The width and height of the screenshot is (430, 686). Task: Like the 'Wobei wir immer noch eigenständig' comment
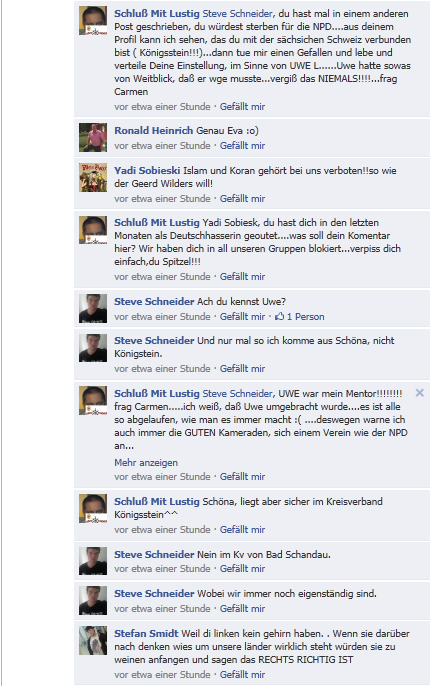242,609
